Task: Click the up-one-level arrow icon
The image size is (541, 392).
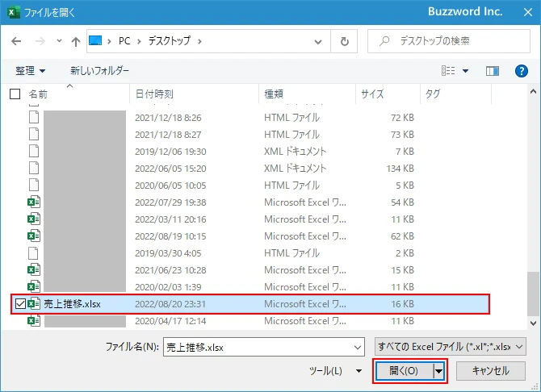Action: [x=75, y=41]
